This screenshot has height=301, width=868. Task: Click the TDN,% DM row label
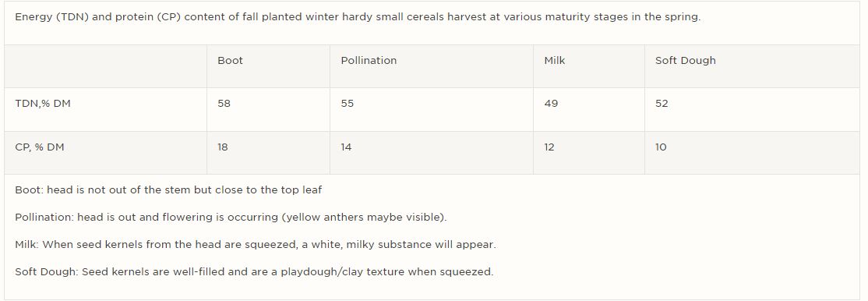pos(43,104)
